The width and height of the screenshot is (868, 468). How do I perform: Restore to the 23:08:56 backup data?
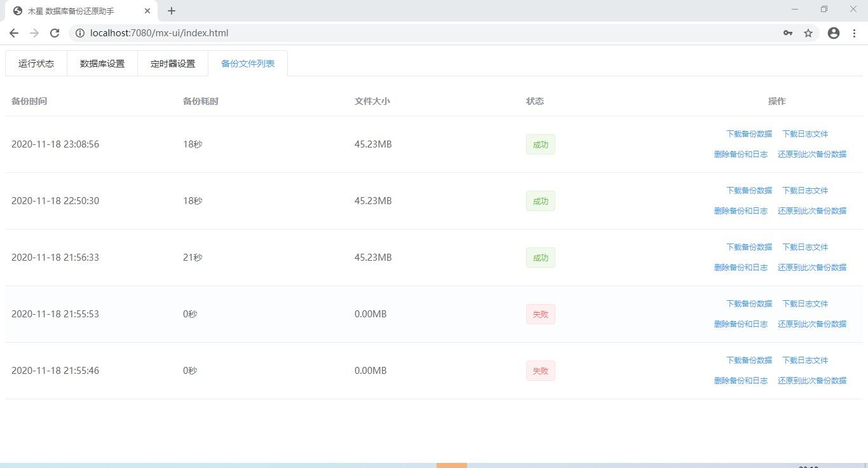coord(812,155)
